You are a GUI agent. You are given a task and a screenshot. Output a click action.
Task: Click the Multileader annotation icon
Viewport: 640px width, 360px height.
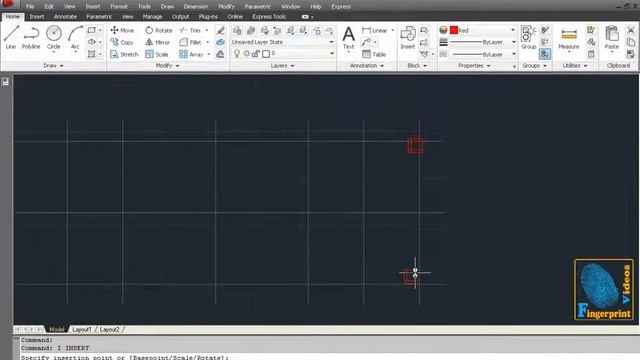coord(367,42)
